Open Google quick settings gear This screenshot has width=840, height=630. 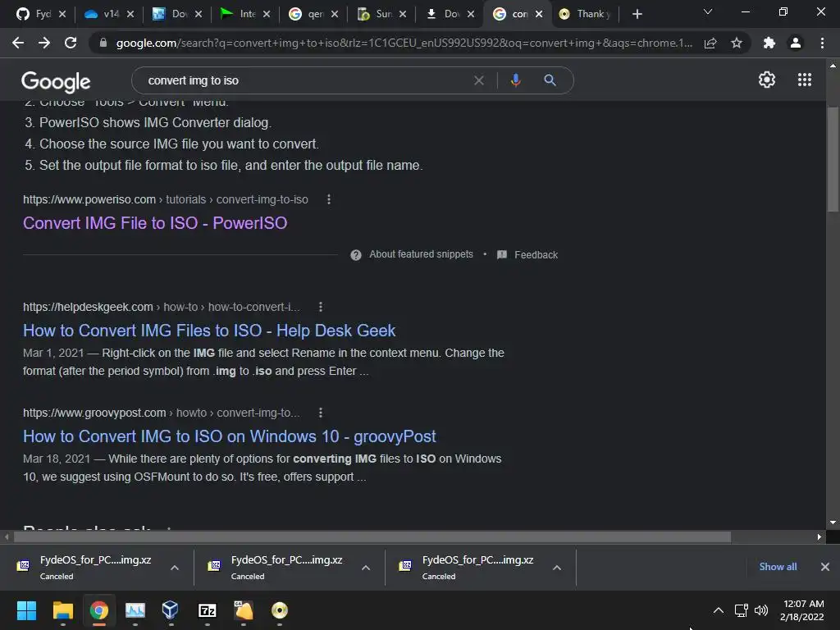click(767, 80)
